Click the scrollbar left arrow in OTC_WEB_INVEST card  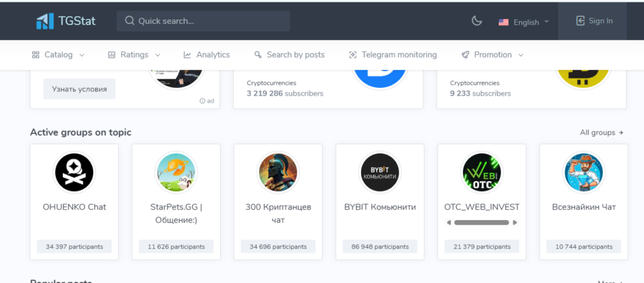coord(449,223)
